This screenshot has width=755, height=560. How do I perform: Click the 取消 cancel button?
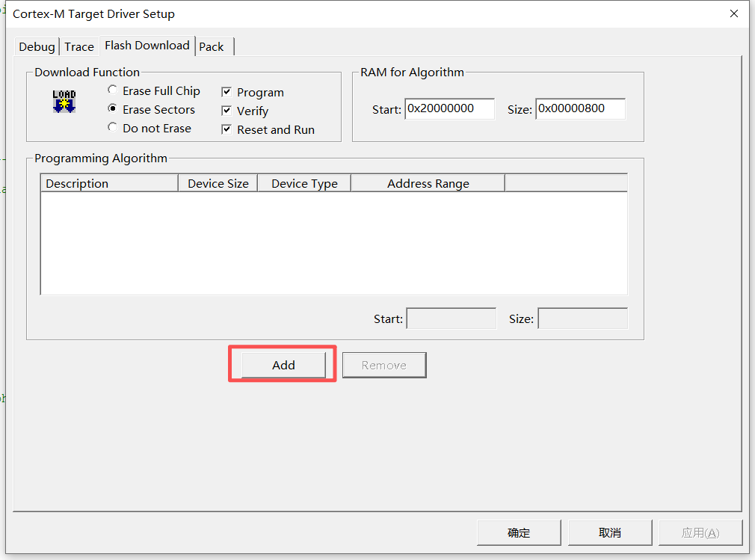(x=609, y=532)
